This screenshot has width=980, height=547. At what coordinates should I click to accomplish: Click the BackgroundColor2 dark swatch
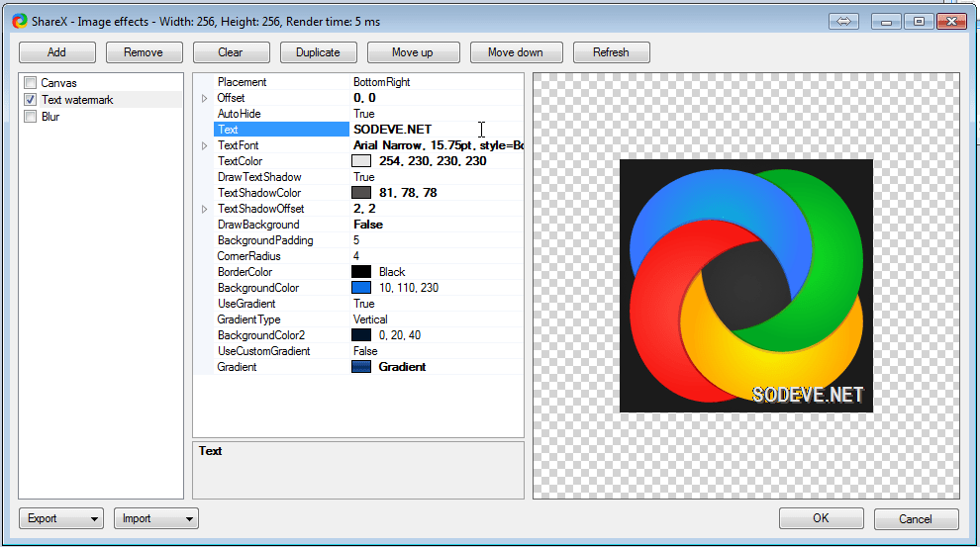(x=361, y=335)
